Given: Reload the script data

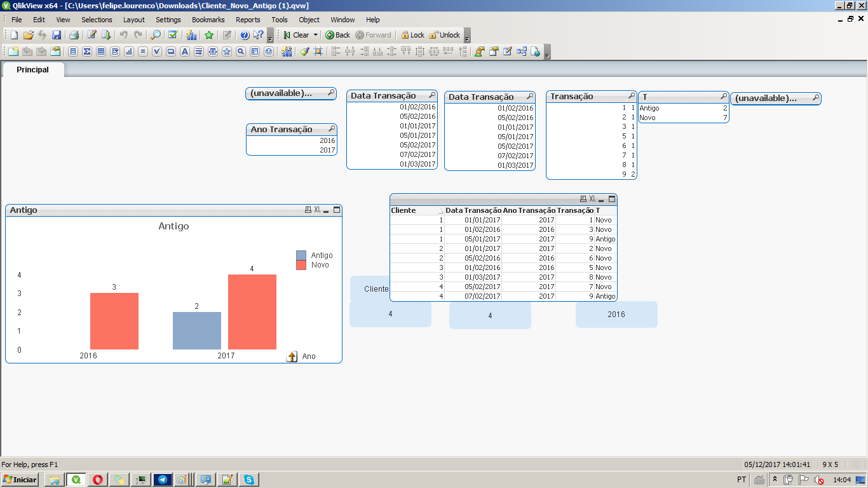Looking at the screenshot, I should [106, 35].
